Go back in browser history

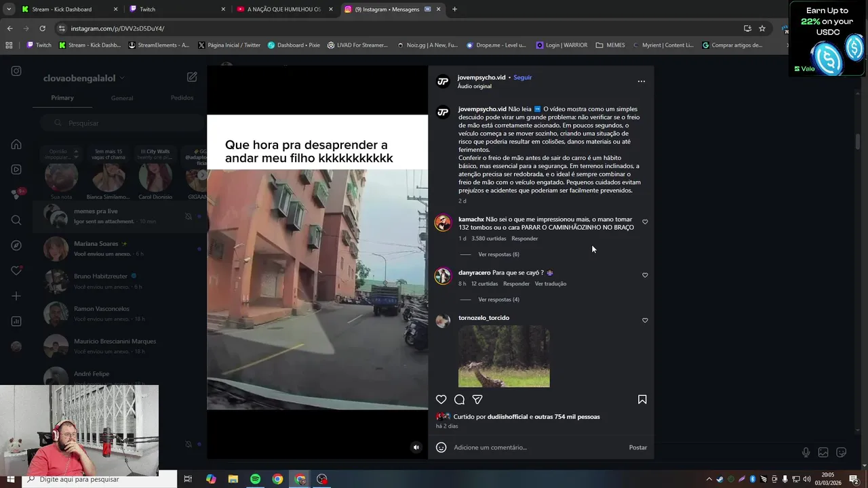pos(9,28)
